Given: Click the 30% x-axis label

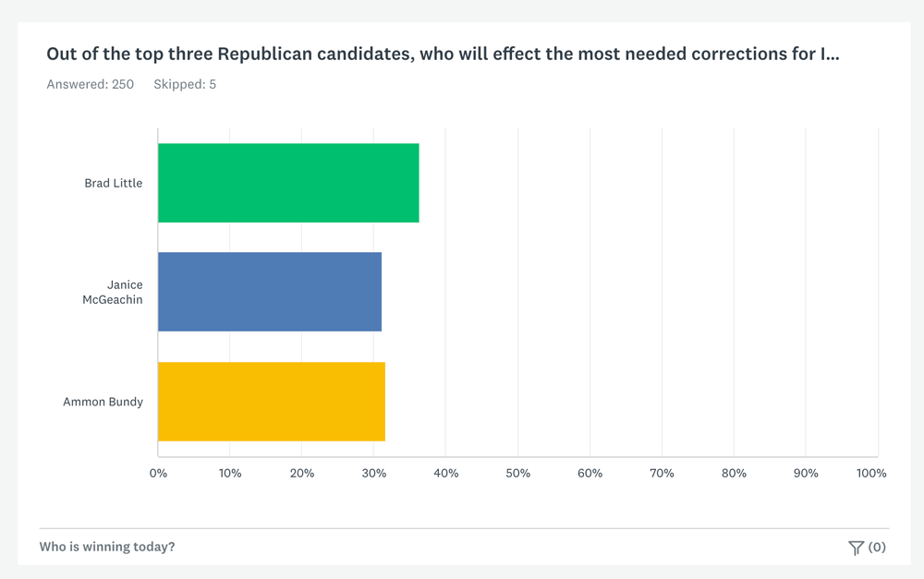Looking at the screenshot, I should click(x=374, y=473).
